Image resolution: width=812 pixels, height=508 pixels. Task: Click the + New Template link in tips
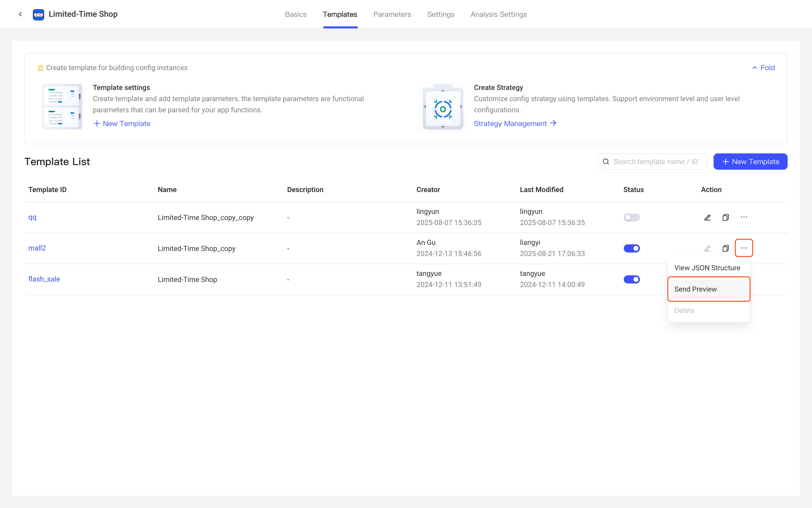(x=122, y=124)
